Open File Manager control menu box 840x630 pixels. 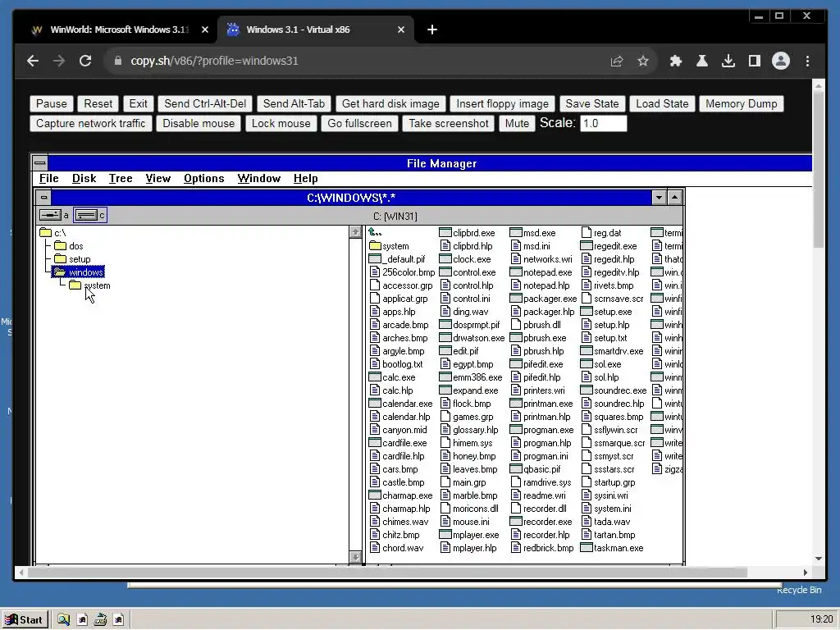(39, 163)
